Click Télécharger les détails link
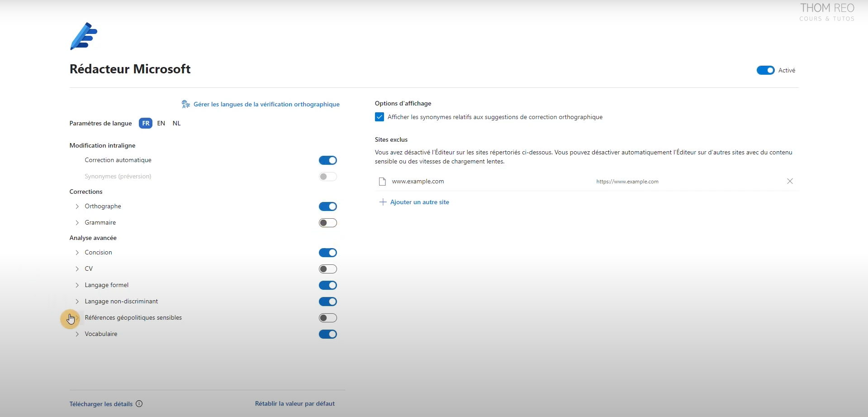 click(x=101, y=404)
